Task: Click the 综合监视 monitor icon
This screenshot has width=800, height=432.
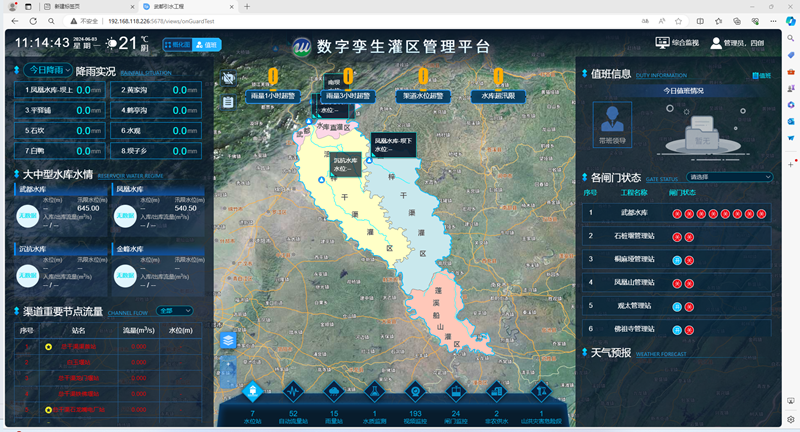Action: point(662,43)
